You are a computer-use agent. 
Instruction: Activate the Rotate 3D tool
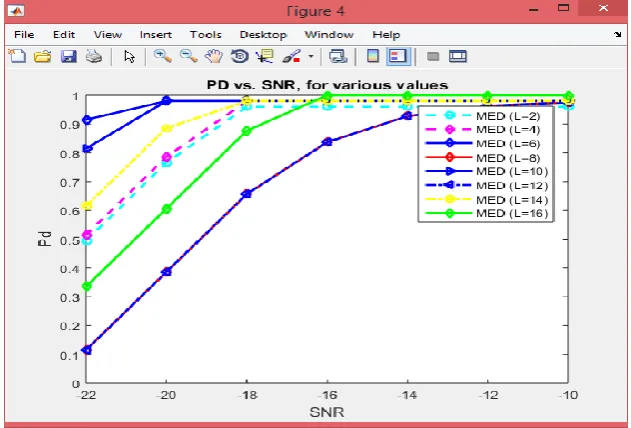(239, 56)
